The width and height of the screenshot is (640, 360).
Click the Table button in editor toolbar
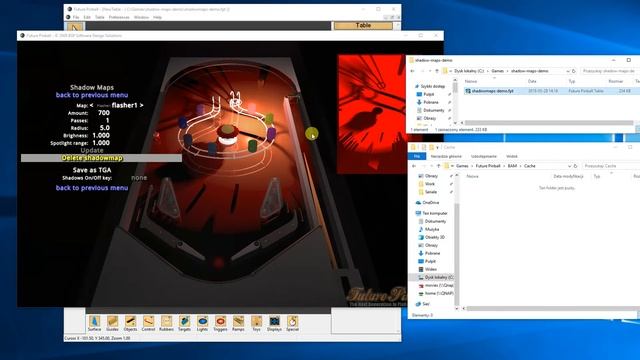(x=363, y=25)
